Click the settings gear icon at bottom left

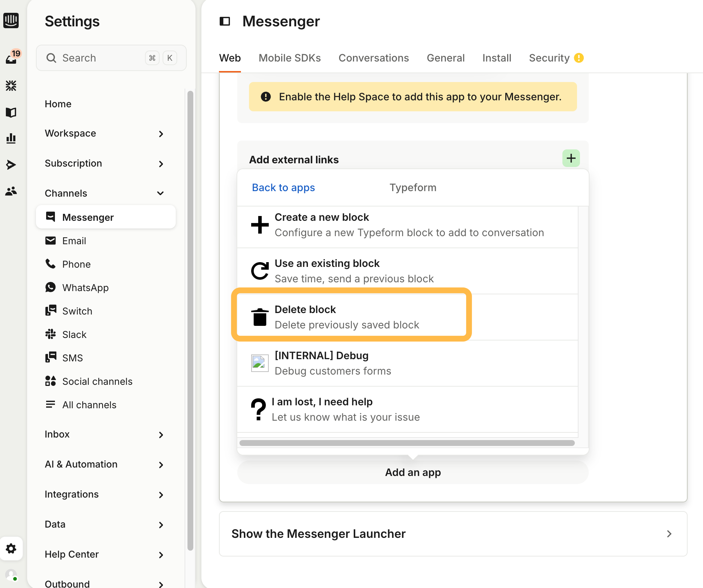tap(11, 548)
